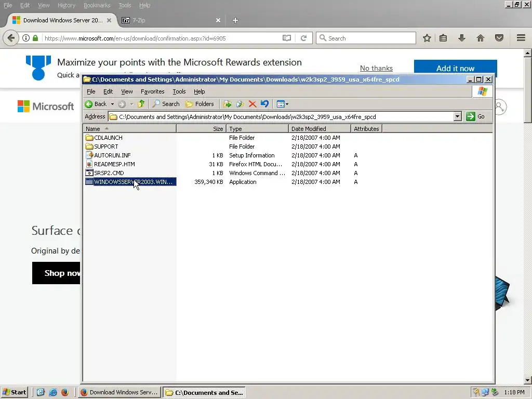Click the green Go button

coord(476,116)
